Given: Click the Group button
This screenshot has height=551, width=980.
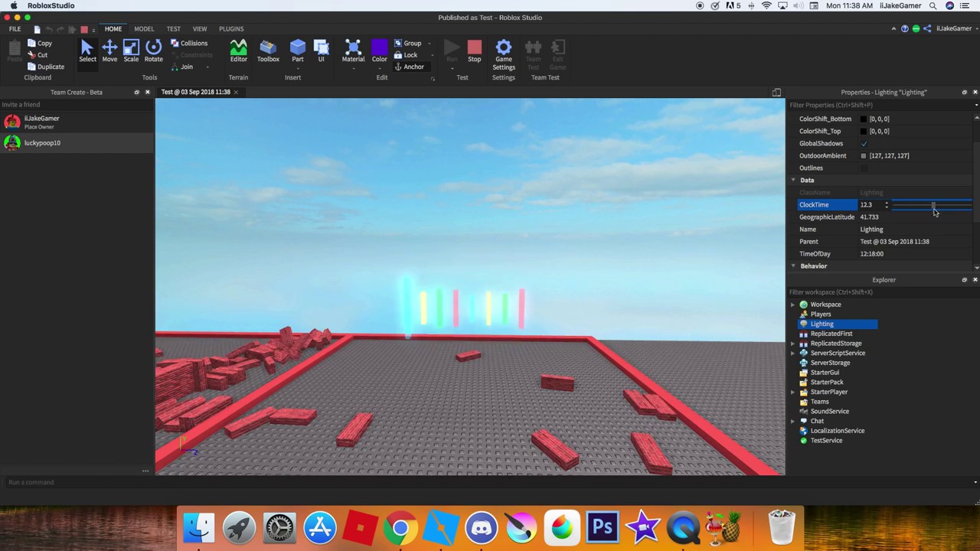Looking at the screenshot, I should [408, 44].
